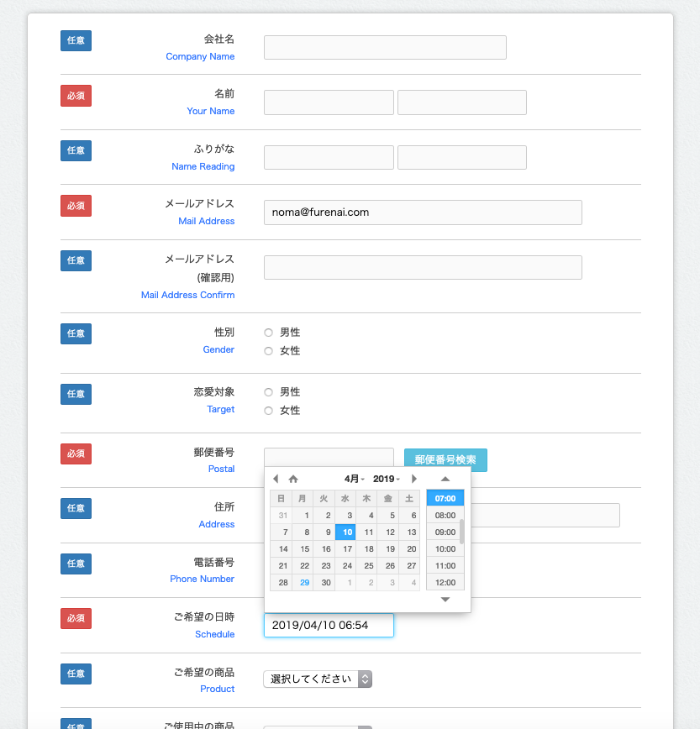Viewport: 700px width, 729px height.
Task: Select time 07:00 in time list
Action: pos(445,498)
